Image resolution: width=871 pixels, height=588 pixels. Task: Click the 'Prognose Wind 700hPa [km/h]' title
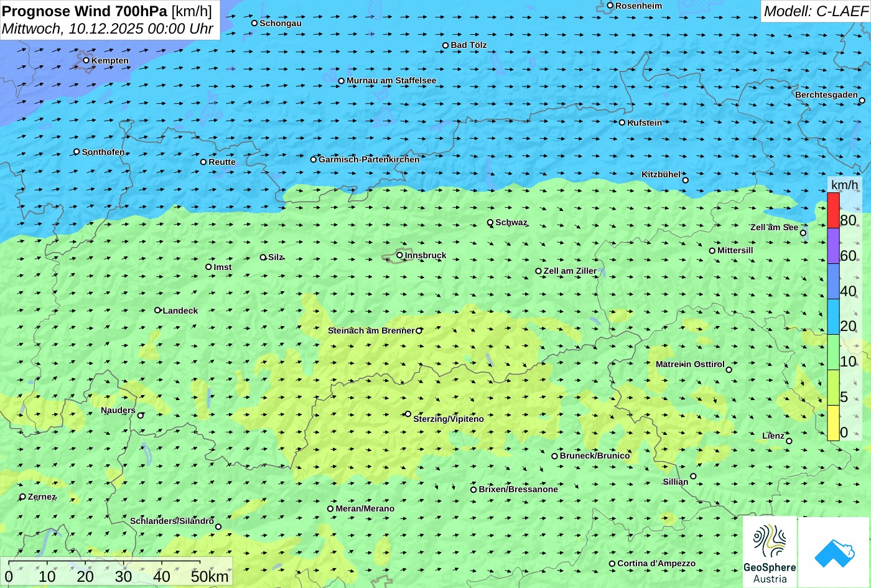pos(107,11)
